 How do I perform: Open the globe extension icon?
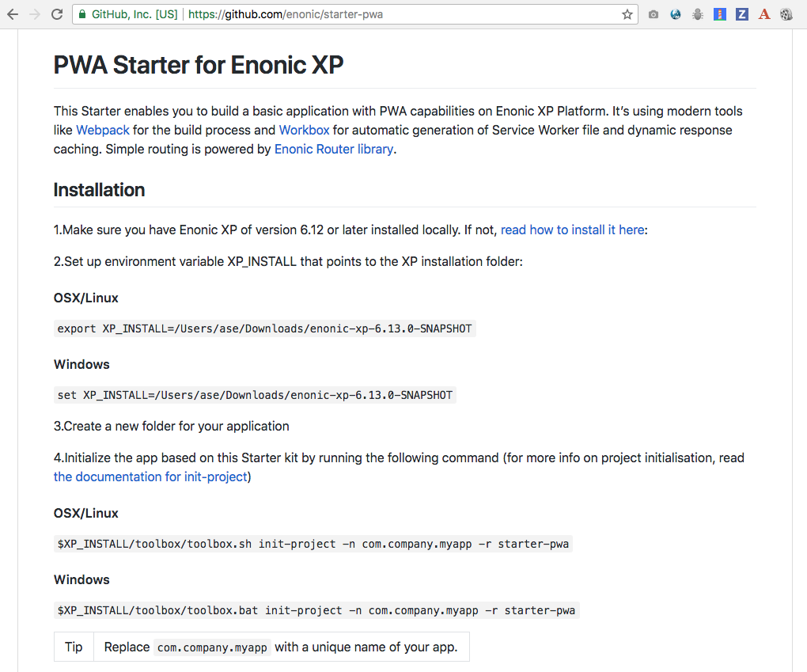pyautogui.click(x=676, y=14)
